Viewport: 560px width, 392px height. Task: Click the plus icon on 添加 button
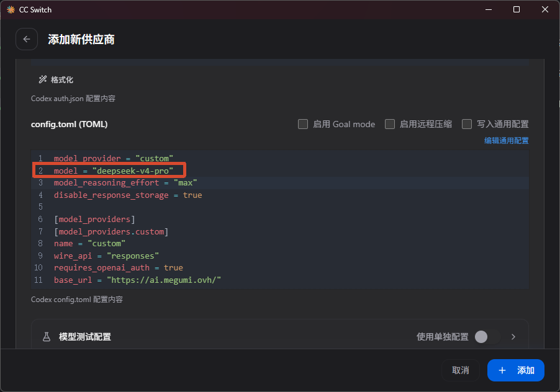click(502, 370)
